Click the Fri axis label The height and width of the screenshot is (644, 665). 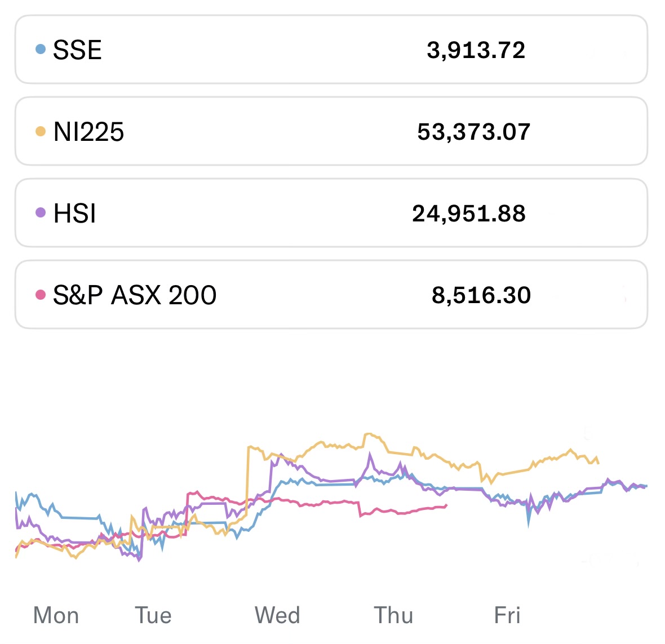tap(507, 615)
